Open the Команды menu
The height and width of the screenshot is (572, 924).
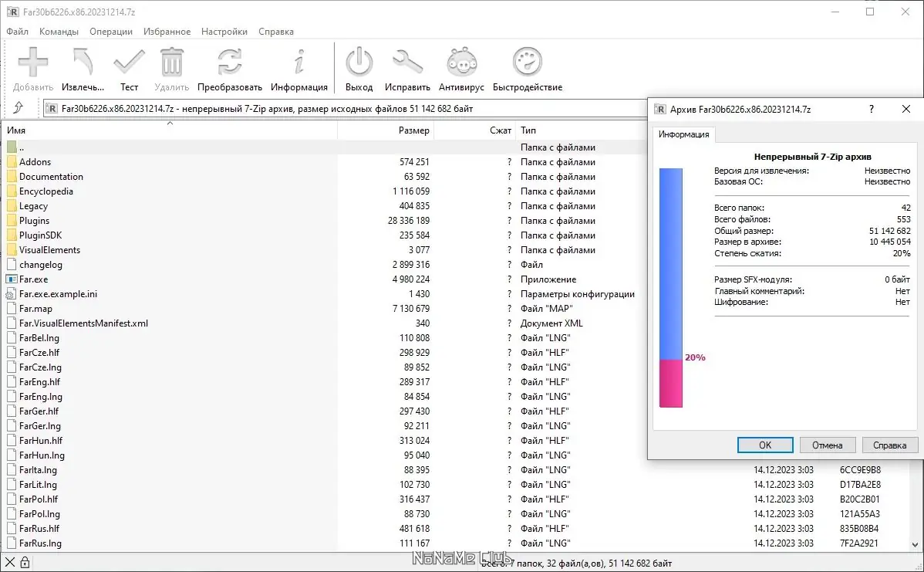[x=59, y=31]
